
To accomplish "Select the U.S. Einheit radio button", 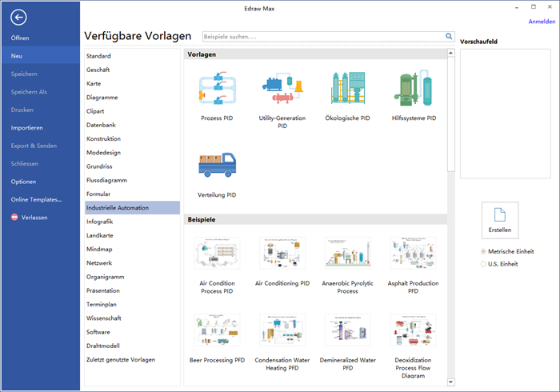I will (x=483, y=263).
